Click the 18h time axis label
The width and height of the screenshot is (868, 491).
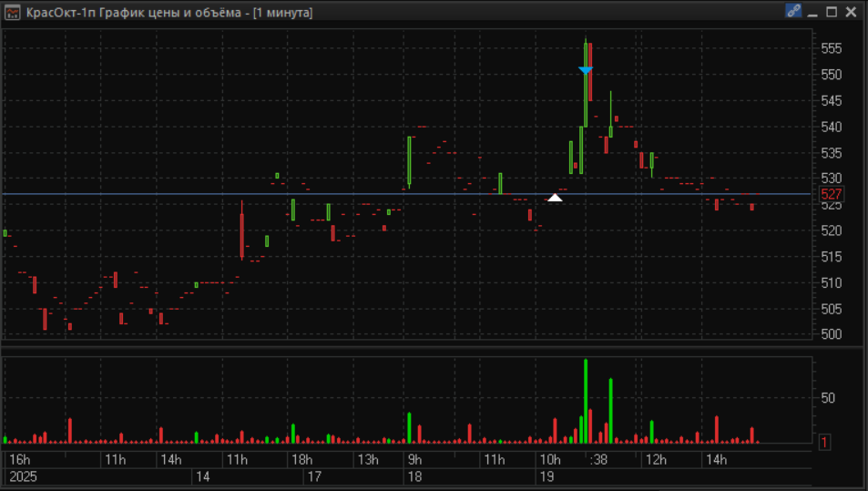click(x=301, y=460)
